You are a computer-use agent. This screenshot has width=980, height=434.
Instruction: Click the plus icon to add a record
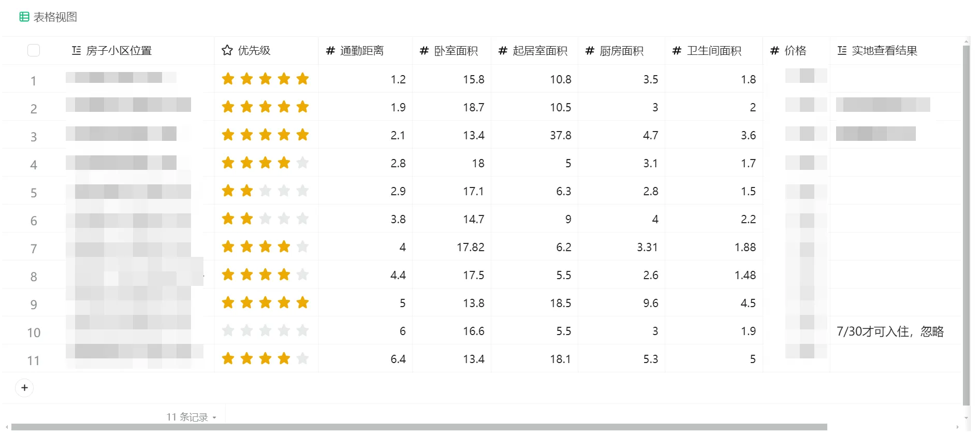click(24, 388)
